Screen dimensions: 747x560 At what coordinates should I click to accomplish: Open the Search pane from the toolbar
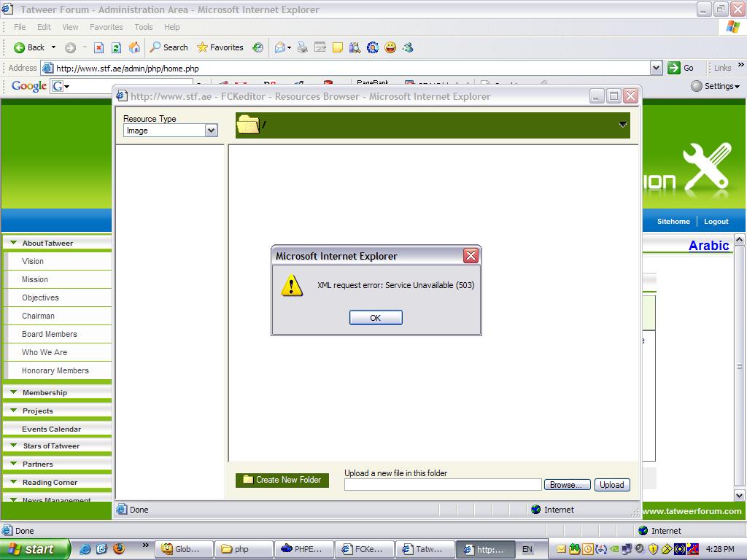click(x=169, y=47)
